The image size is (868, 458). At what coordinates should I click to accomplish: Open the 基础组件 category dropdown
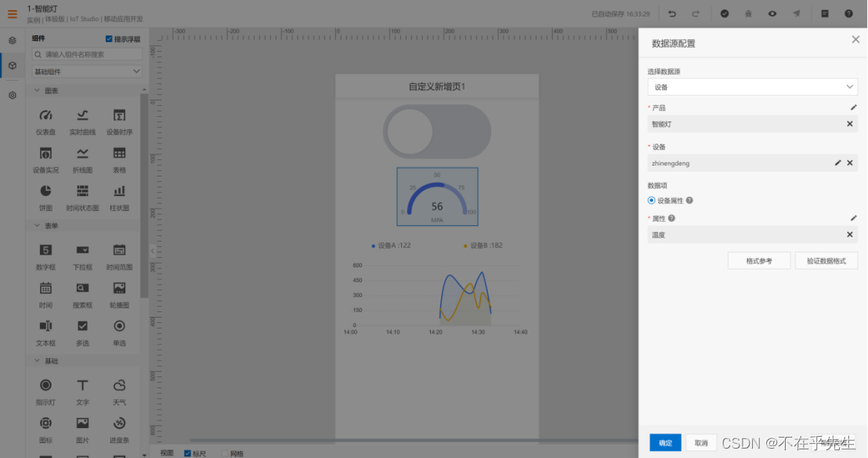coord(87,71)
